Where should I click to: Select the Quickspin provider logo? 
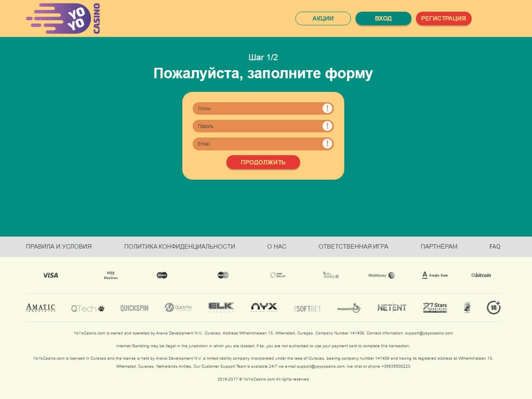134,308
